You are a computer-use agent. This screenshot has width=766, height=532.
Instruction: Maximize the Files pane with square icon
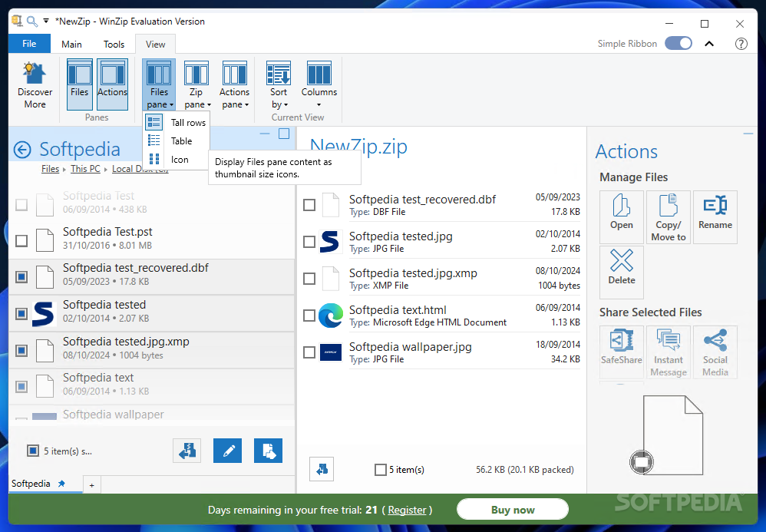[284, 134]
